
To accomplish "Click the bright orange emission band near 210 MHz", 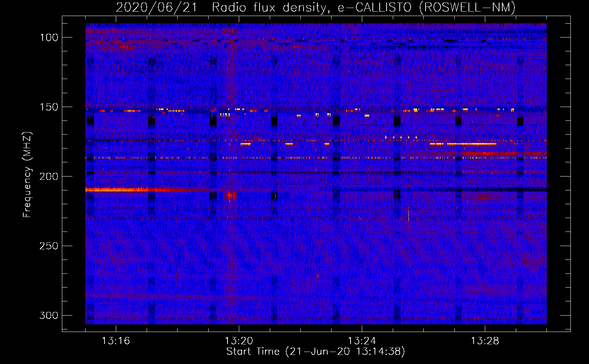I will pyautogui.click(x=146, y=190).
